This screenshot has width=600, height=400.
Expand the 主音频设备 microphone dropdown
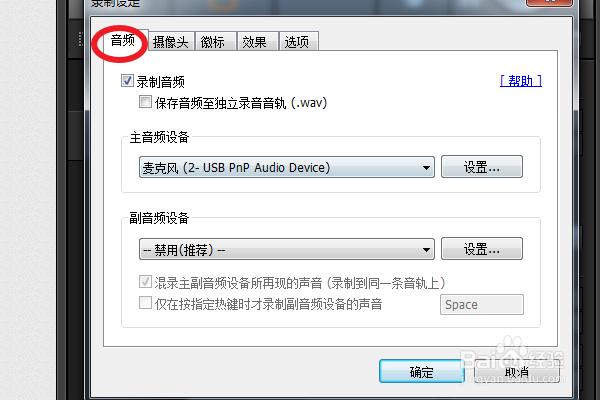[x=287, y=167]
